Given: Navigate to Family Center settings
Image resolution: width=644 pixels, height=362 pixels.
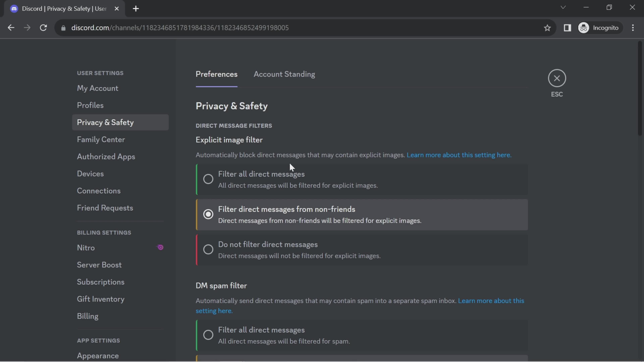Looking at the screenshot, I should [x=100, y=139].
